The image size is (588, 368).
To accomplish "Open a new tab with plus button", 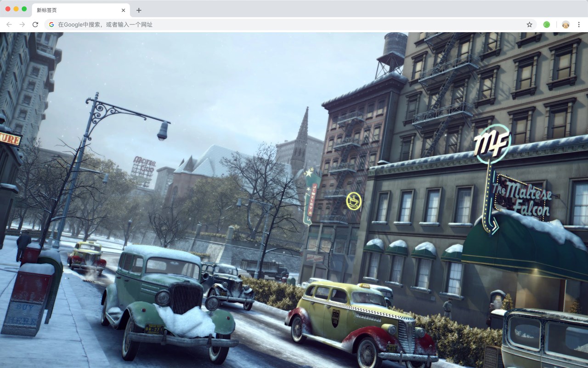I will tap(139, 10).
